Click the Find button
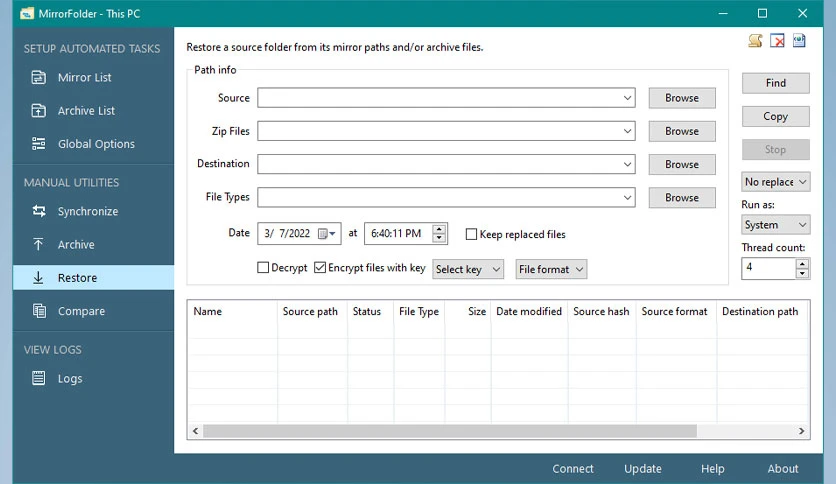This screenshot has height=484, width=836. coord(775,83)
